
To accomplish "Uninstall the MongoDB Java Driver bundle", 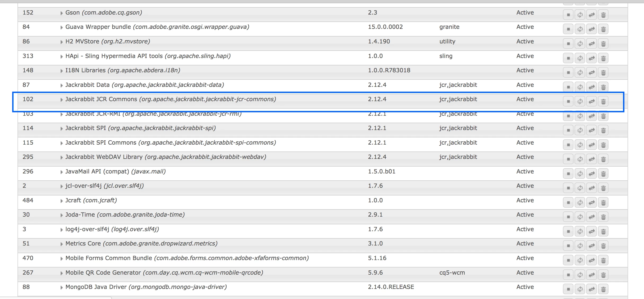I will (603, 289).
